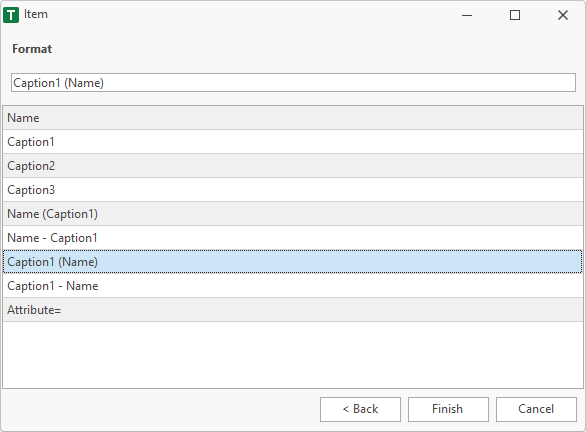586x432 pixels.
Task: Select the Name format option
Action: coord(293,118)
